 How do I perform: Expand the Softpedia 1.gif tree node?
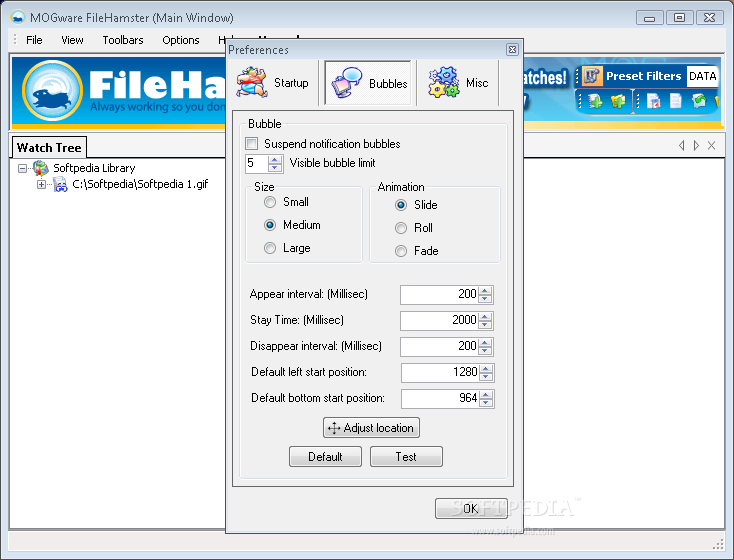[x=41, y=184]
